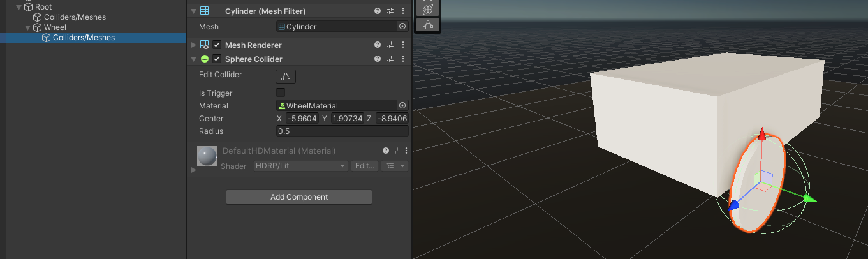Open help for the DefaultHDMaterial material
Image resolution: width=868 pixels, height=259 pixels.
click(x=385, y=151)
